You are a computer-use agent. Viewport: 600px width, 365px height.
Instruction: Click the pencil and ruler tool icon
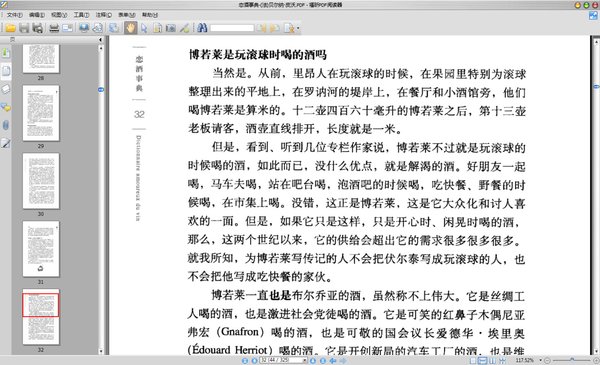(x=185, y=28)
